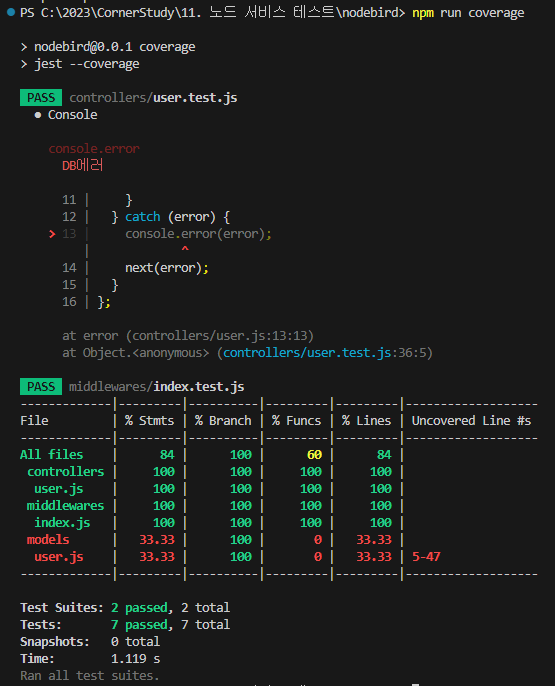Click the 'File' column header

[x=34, y=421]
